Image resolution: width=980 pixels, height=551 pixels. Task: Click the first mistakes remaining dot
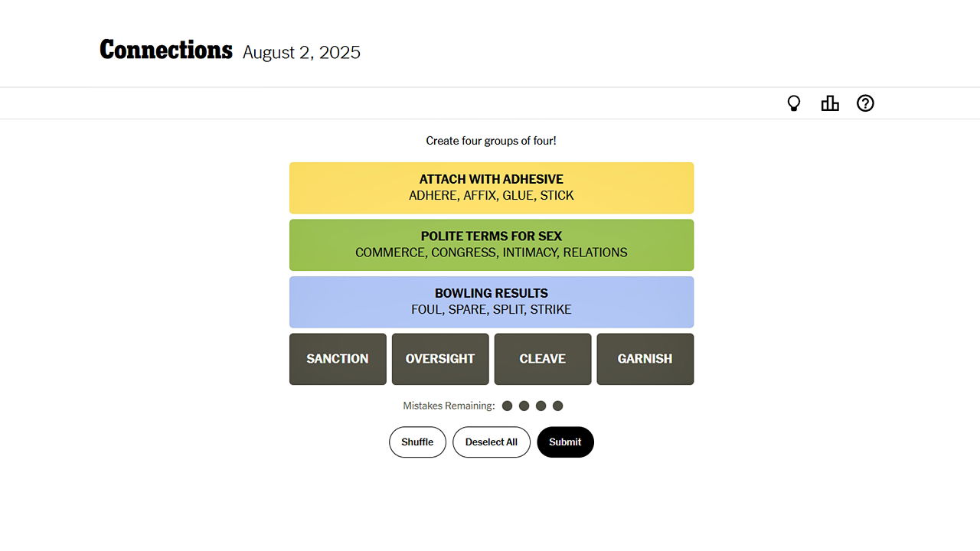click(507, 406)
